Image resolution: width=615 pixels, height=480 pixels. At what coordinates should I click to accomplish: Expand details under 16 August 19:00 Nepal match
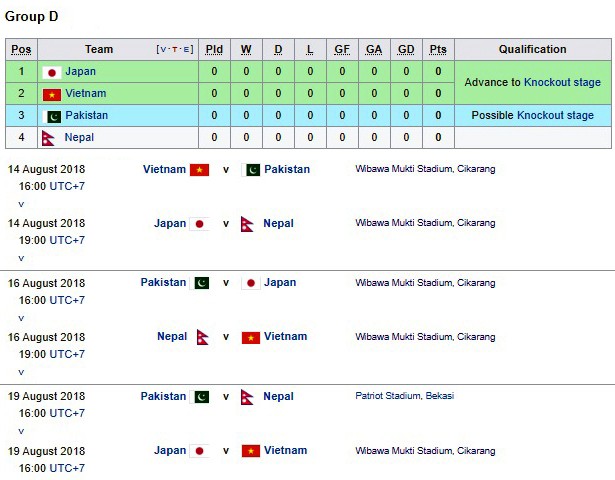point(21,372)
